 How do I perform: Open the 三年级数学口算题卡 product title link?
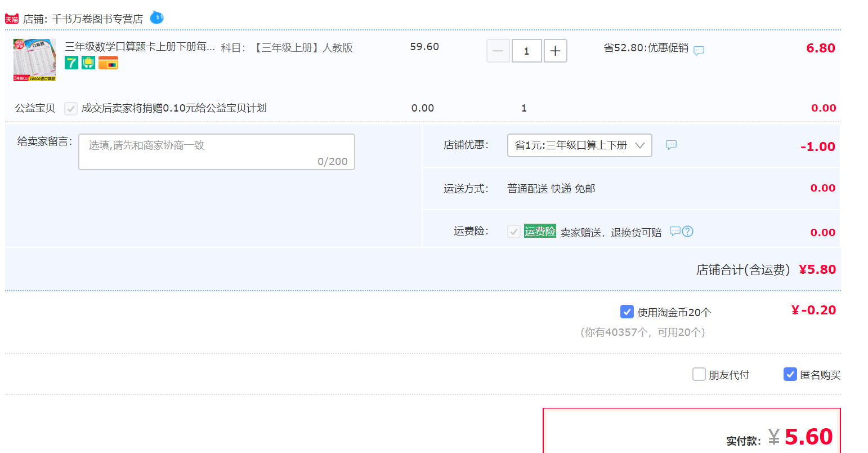pyautogui.click(x=140, y=47)
